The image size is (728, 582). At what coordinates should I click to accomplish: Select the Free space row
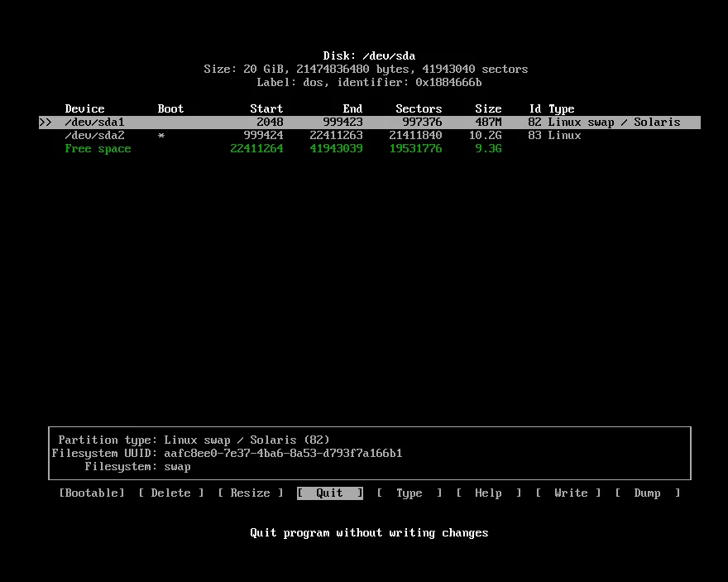coord(98,148)
